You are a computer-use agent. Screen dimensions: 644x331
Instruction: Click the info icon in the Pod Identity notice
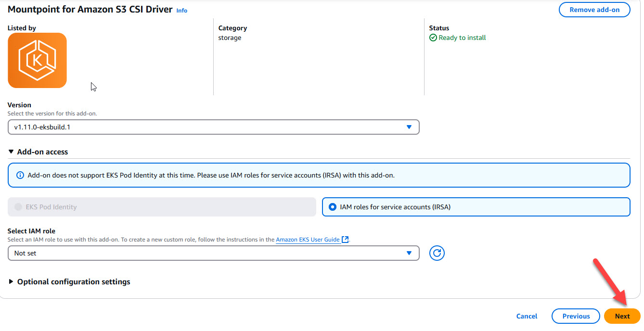(x=20, y=175)
